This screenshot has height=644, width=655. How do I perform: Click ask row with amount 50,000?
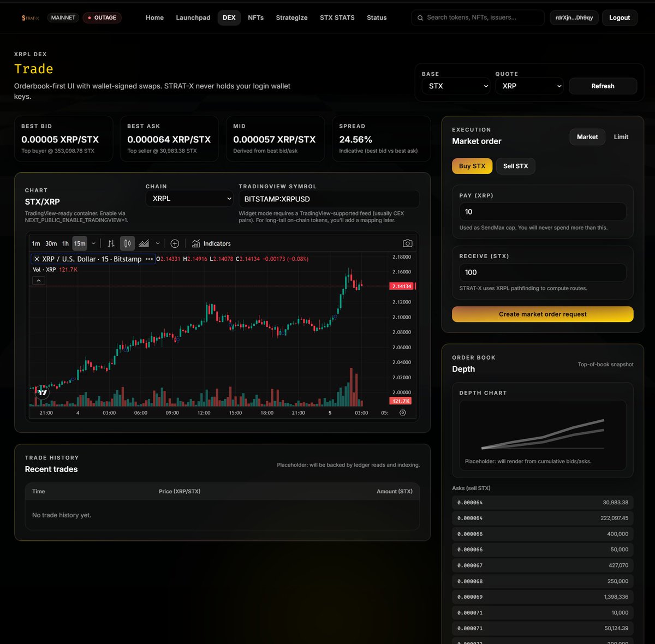pos(543,550)
